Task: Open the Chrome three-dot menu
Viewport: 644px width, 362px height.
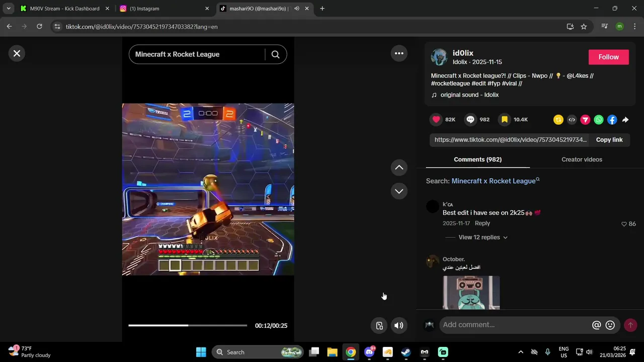Action: pos(634,27)
